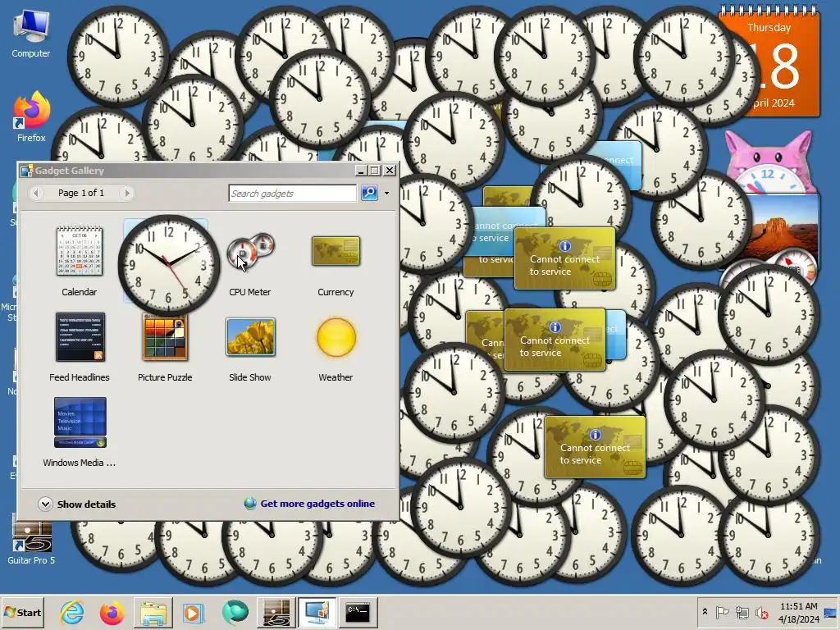The image size is (840, 630).
Task: Show hidden tray icons arrow
Action: click(705, 612)
